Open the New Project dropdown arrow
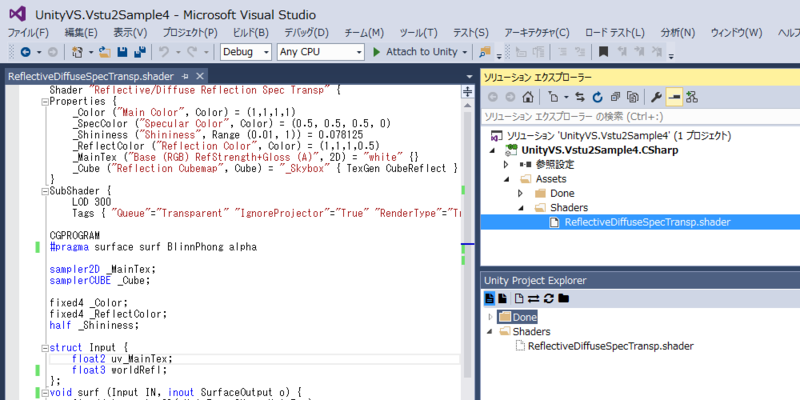 [x=91, y=52]
